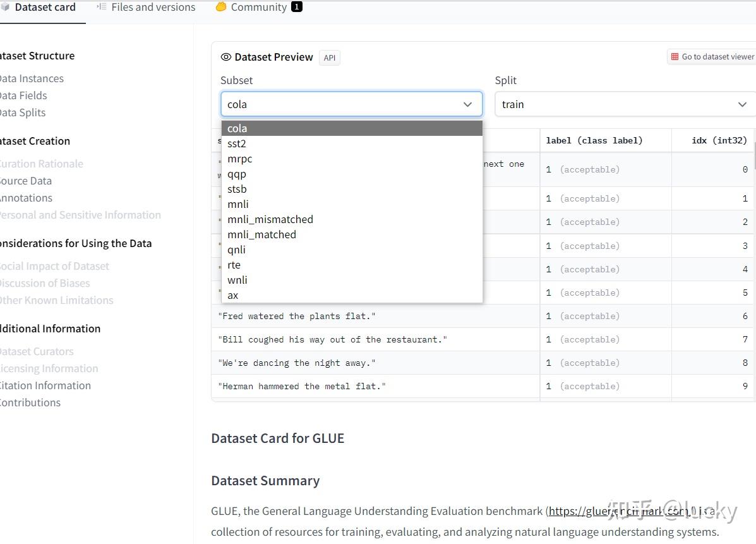Viewport: 756px width, 544px height.
Task: Go to dataset viewer
Action: tap(712, 56)
